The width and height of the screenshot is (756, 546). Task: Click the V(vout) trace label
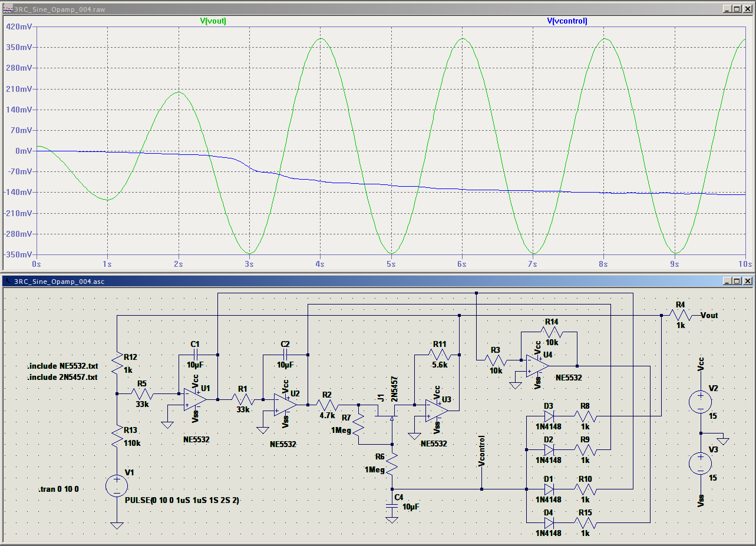tap(213, 21)
